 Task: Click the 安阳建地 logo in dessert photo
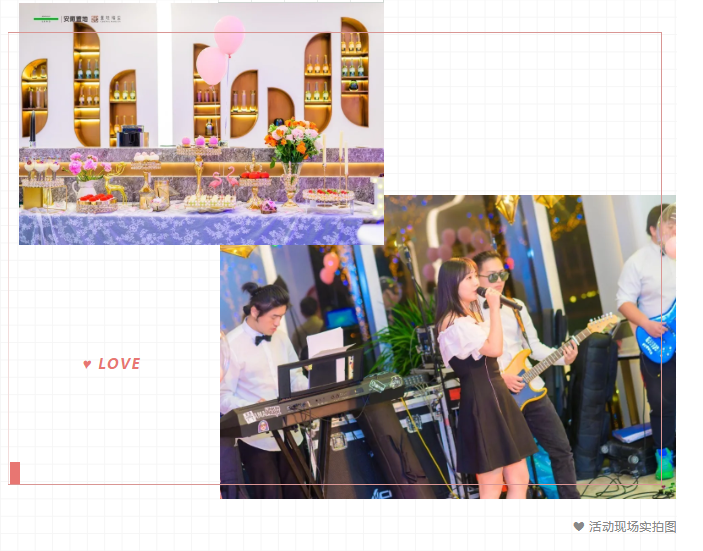click(x=75, y=19)
